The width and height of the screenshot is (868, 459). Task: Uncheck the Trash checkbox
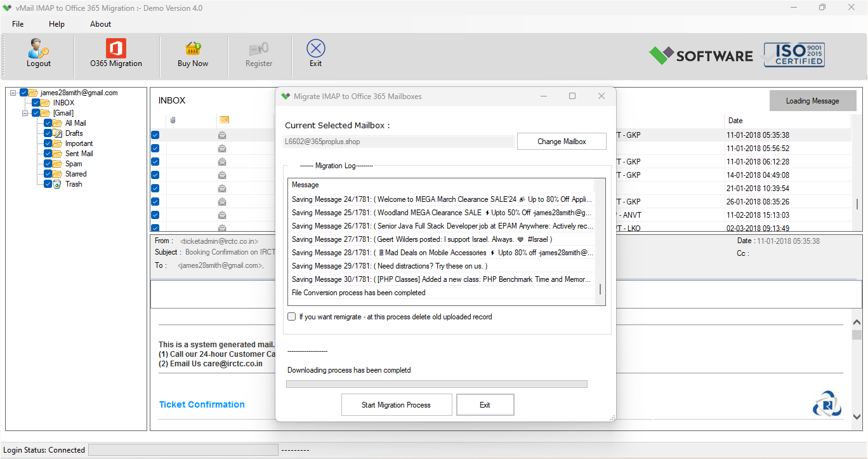(x=48, y=184)
